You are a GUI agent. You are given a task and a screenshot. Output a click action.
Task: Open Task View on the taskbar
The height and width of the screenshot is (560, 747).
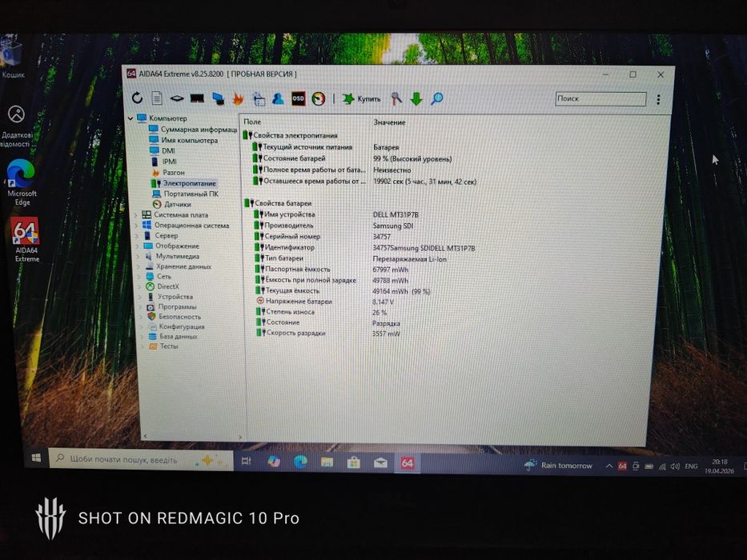pyautogui.click(x=246, y=461)
